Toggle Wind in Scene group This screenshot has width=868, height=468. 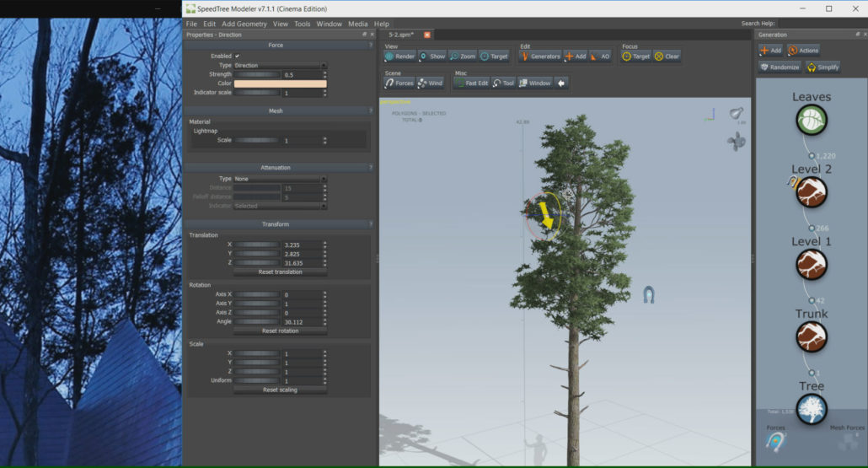tap(430, 83)
